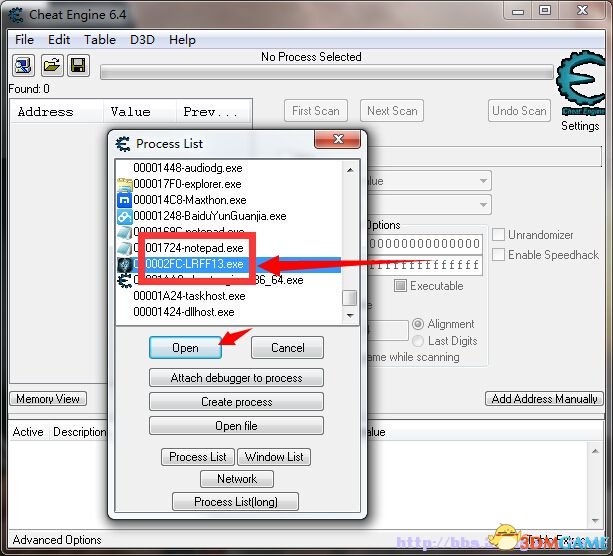Click the Process List button
613x556 pixels.
(x=198, y=457)
